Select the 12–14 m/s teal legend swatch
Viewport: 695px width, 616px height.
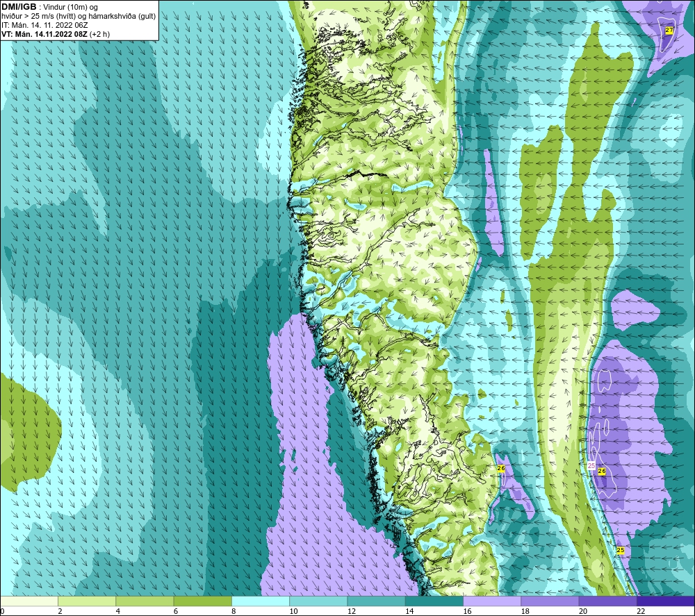pyautogui.click(x=376, y=601)
